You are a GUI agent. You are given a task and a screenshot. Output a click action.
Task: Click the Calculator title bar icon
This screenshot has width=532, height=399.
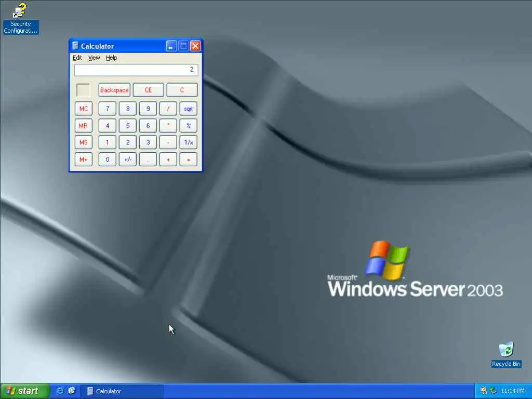pos(75,46)
